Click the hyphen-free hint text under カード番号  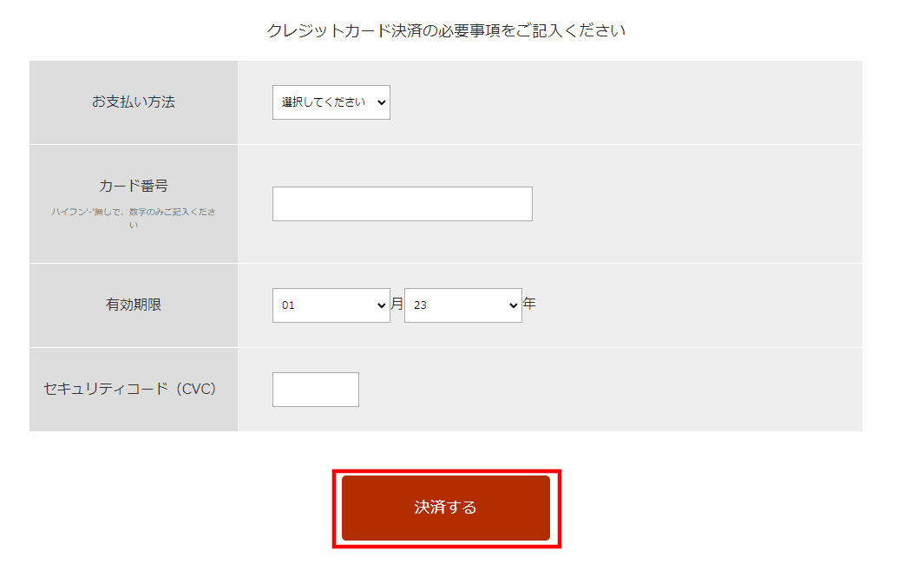[x=134, y=218]
